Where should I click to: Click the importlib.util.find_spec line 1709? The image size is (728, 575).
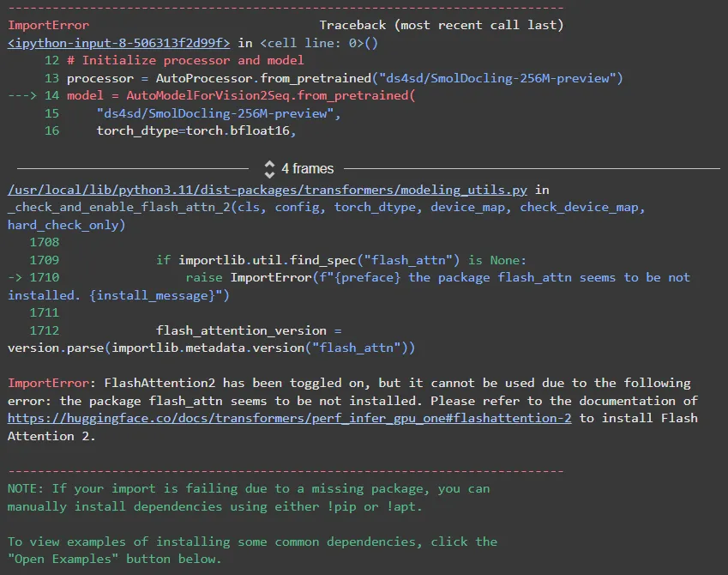341,260
